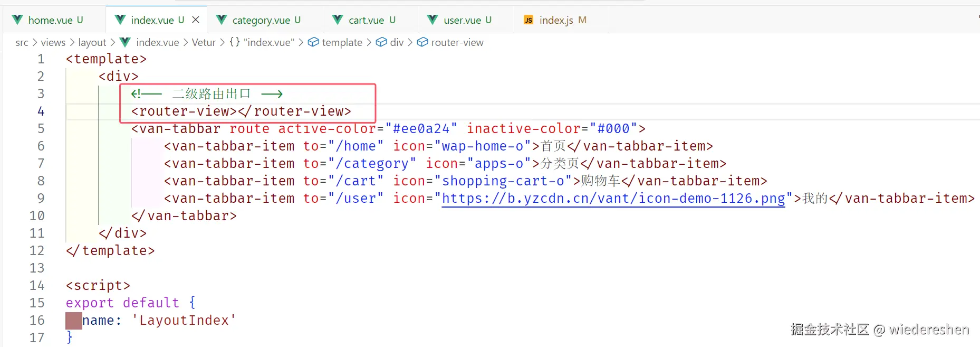980x347 pixels.
Task: Click inactive-color value "#000"
Action: pos(613,129)
